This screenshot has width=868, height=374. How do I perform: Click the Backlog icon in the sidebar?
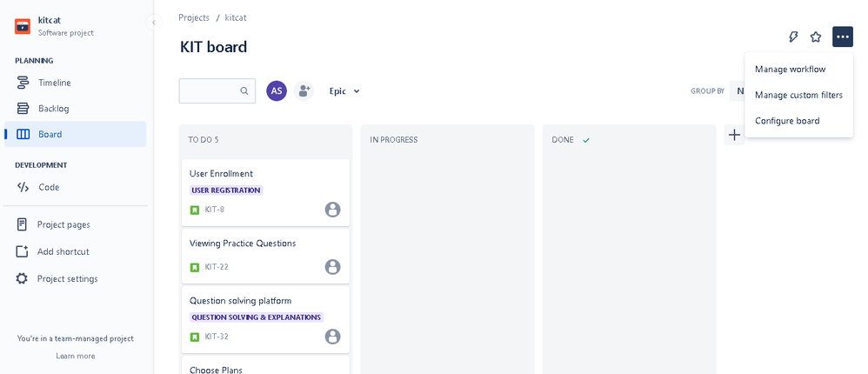click(x=23, y=109)
